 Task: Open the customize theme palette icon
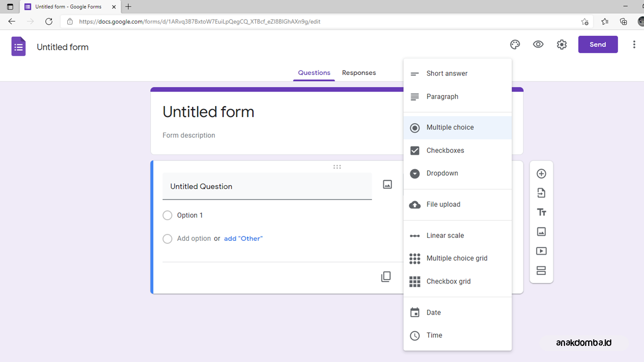tap(515, 45)
